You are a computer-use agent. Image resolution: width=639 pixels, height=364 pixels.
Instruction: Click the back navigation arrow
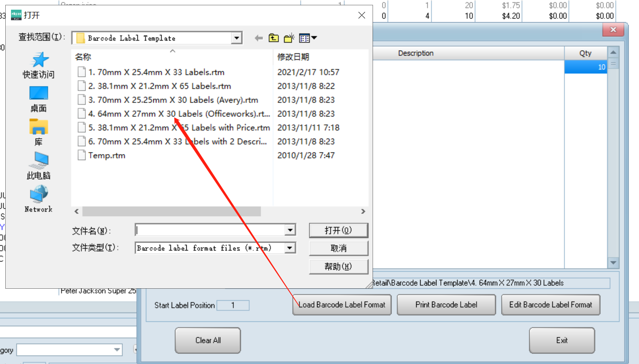click(x=259, y=38)
